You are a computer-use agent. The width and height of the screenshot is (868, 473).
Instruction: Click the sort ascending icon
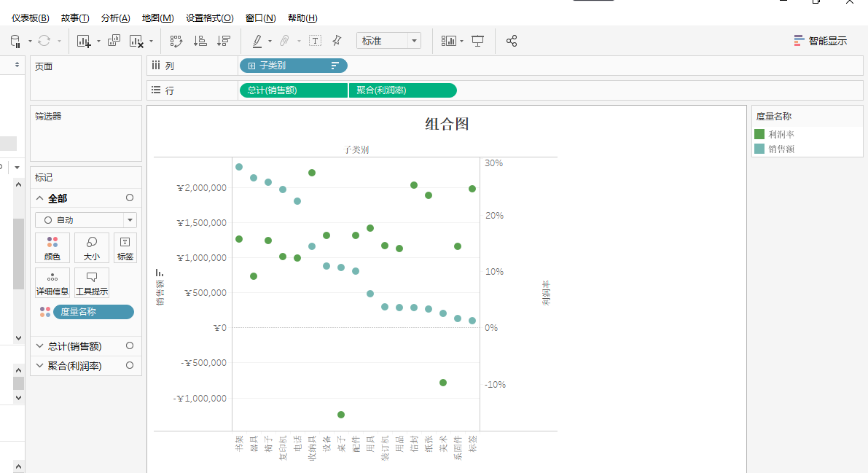click(x=200, y=41)
